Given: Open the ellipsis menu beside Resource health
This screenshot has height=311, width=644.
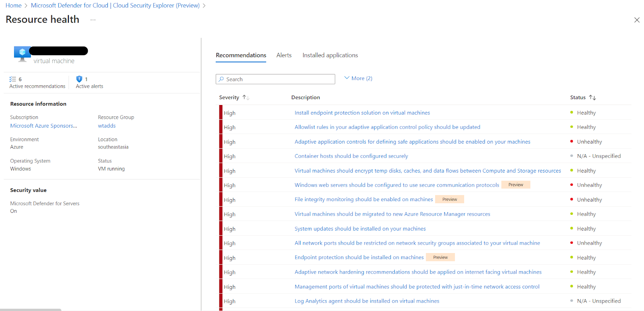Looking at the screenshot, I should point(93,20).
